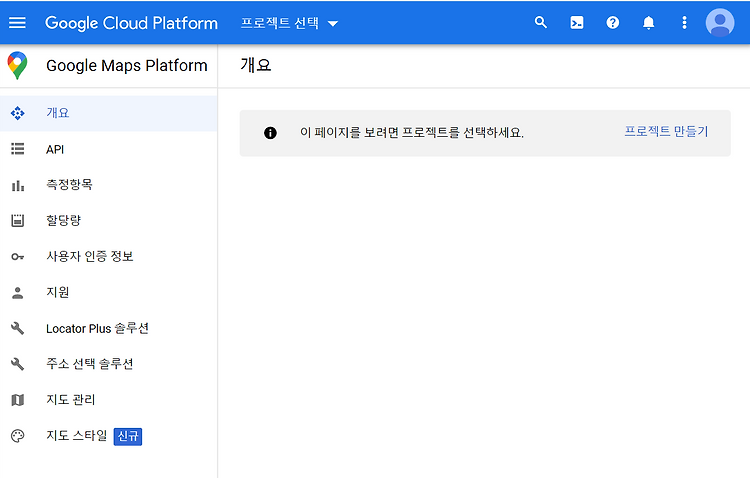The width and height of the screenshot is (750, 478).
Task: Click the search magnifier icon
Action: 540,22
